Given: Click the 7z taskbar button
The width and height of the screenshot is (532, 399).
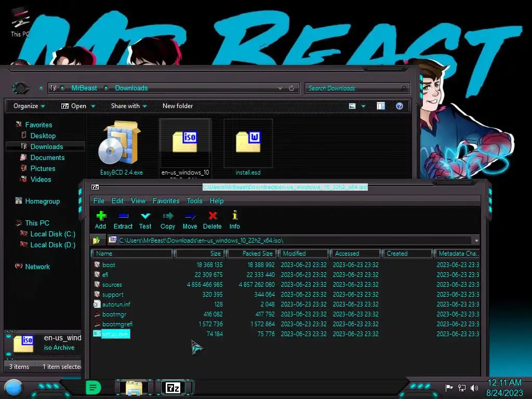Looking at the screenshot, I should click(x=172, y=388).
